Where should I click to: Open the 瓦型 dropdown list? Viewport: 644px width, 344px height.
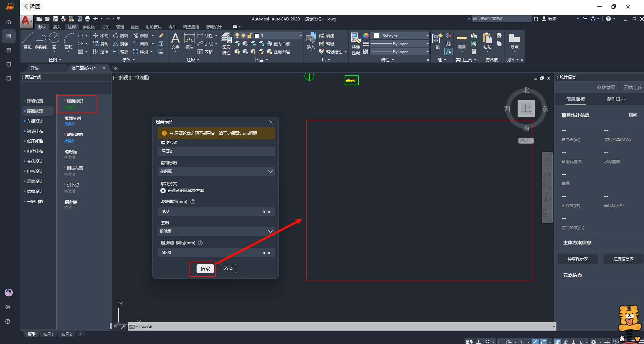(x=216, y=231)
